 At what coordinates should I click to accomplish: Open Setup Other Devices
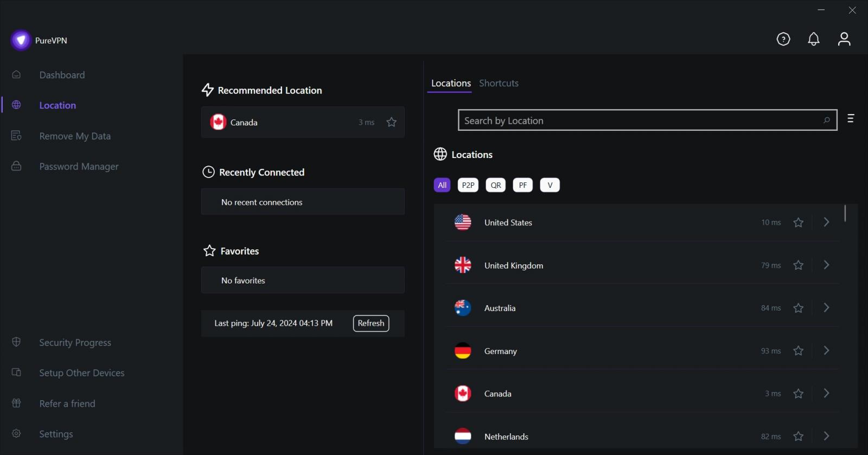81,372
